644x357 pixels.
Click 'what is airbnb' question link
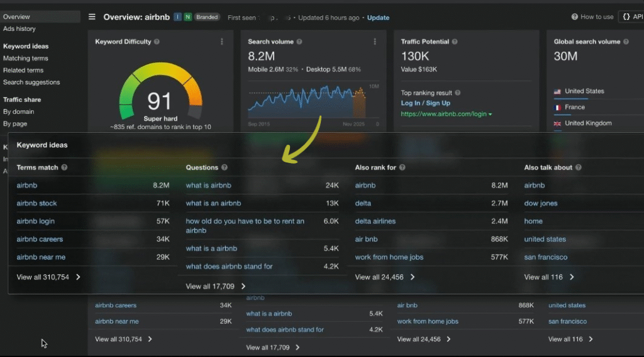[208, 186]
